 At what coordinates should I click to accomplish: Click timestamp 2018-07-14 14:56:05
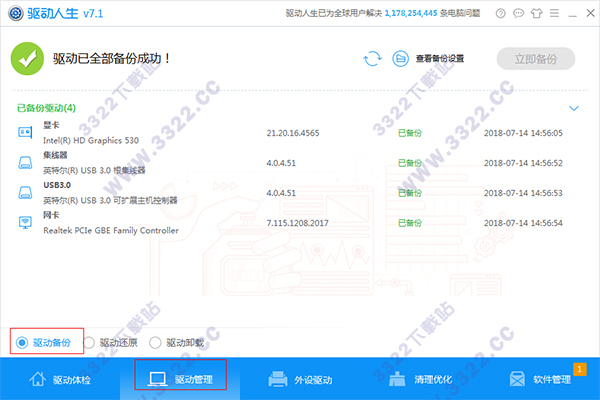(523, 133)
